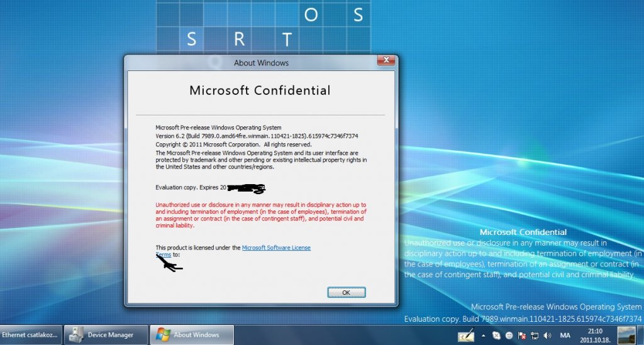The width and height of the screenshot is (644, 345).
Task: Click the user picture tile in the taskbar
Action: point(627,335)
